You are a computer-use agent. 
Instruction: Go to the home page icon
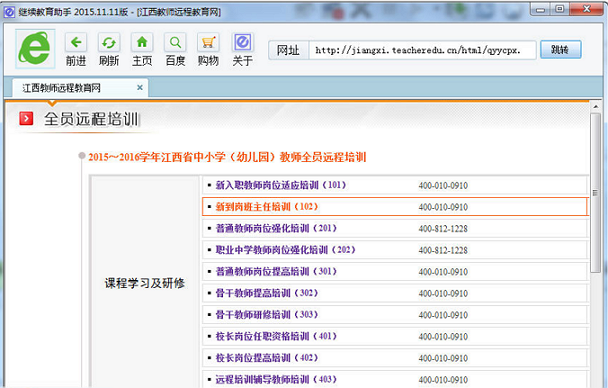click(142, 42)
